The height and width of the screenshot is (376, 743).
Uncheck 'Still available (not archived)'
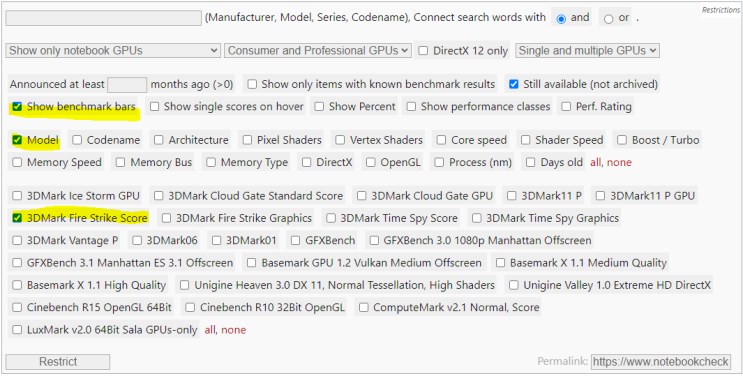click(514, 84)
